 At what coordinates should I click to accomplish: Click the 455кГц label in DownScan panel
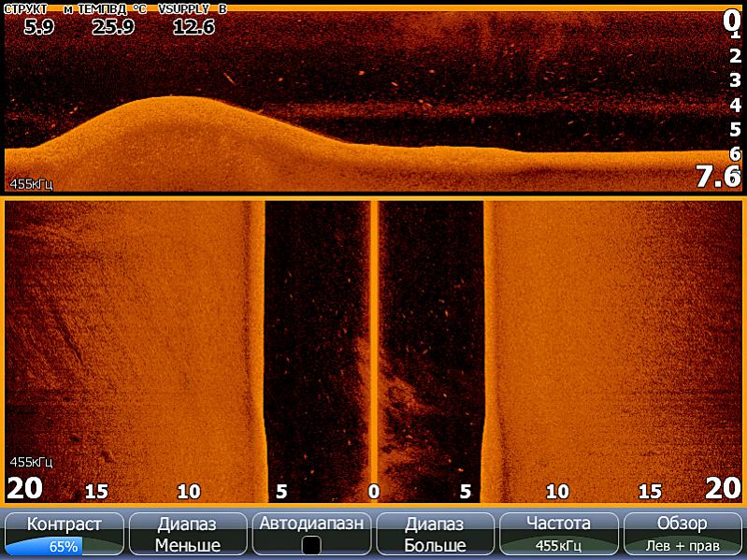pos(32,184)
